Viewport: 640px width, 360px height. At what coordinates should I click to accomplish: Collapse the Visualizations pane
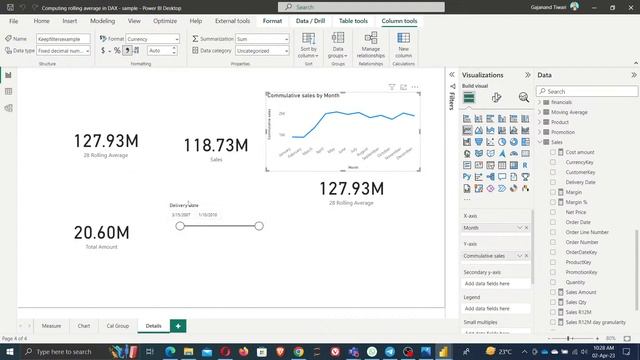[528, 75]
